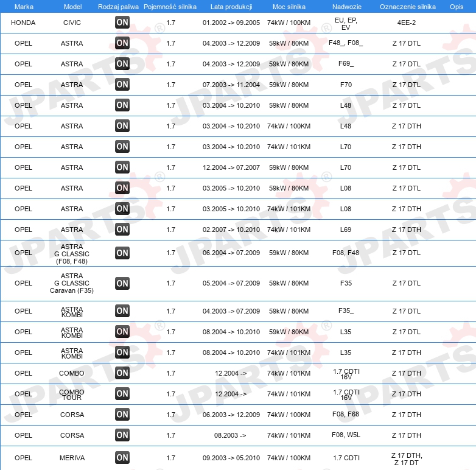
Task: Click the date range 05.2004 -> 07.2009
Action: click(231, 283)
